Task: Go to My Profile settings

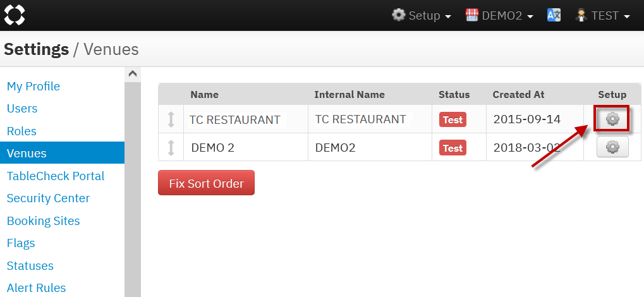Action: coord(33,87)
